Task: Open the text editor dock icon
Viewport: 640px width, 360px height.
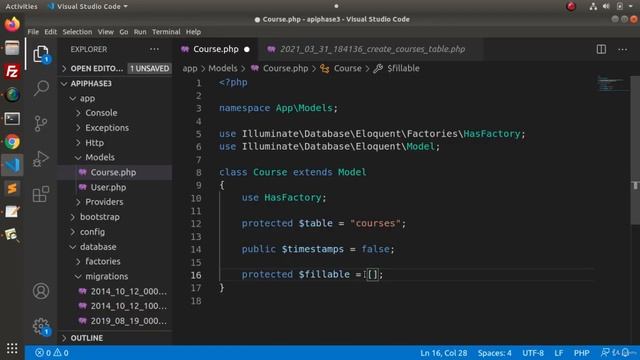Action: tap(12, 212)
